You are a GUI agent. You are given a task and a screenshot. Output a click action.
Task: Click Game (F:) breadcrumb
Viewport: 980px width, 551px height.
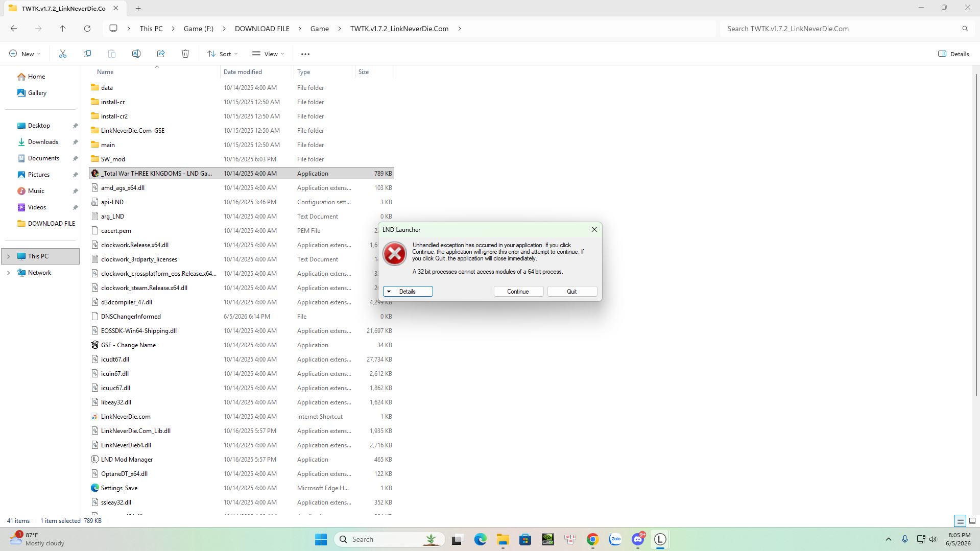pos(199,29)
